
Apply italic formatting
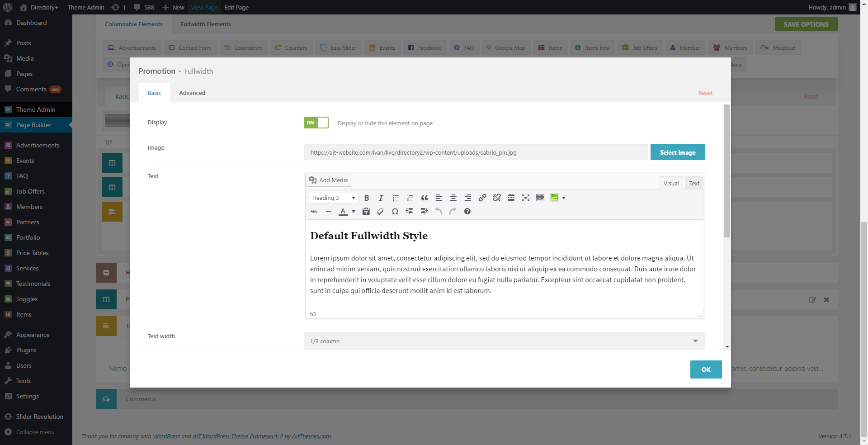click(x=381, y=198)
